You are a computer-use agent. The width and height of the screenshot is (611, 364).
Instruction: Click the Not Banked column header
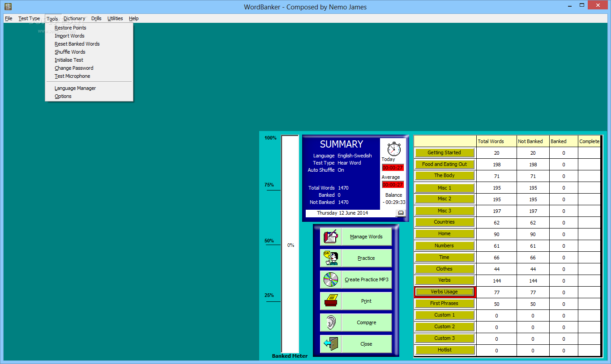click(533, 141)
